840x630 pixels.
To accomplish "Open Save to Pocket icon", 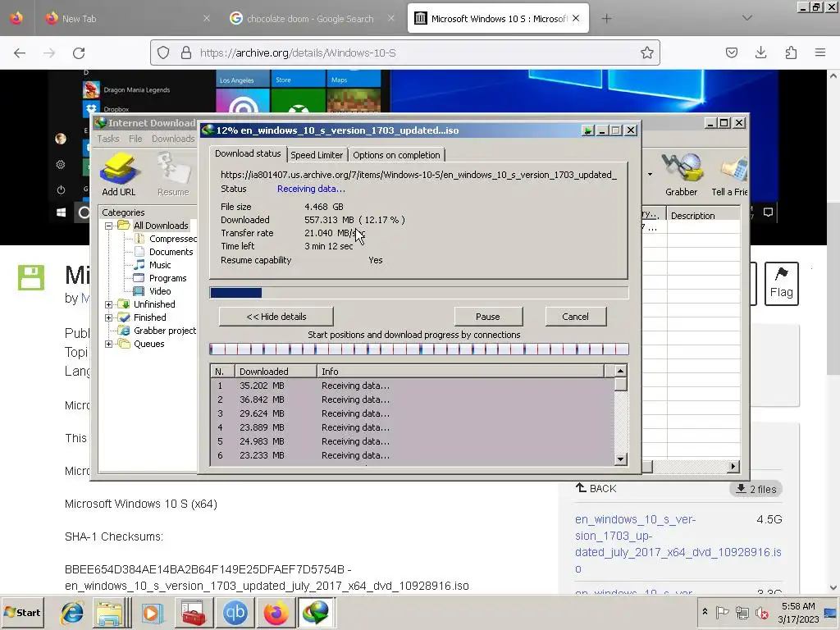I will pos(731,52).
